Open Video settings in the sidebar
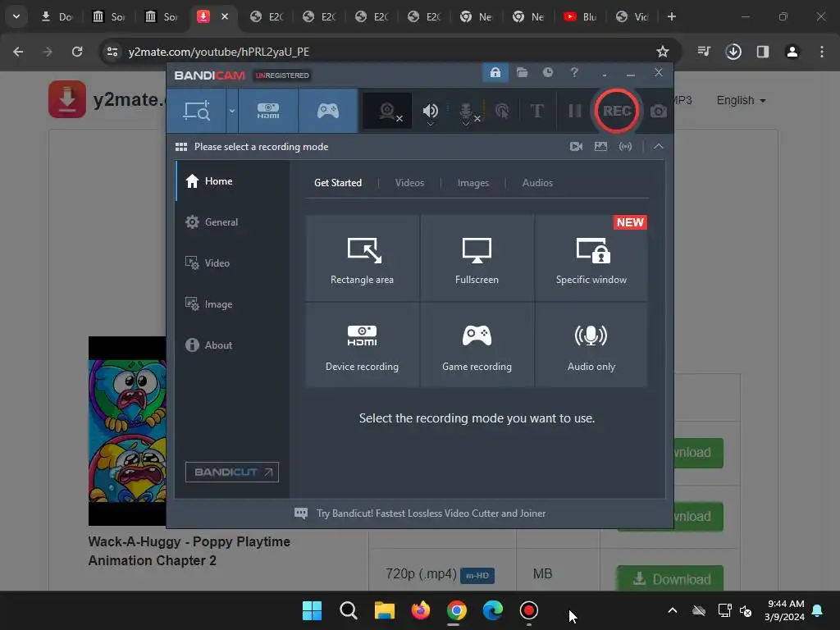The height and width of the screenshot is (630, 840). pyautogui.click(x=232, y=263)
